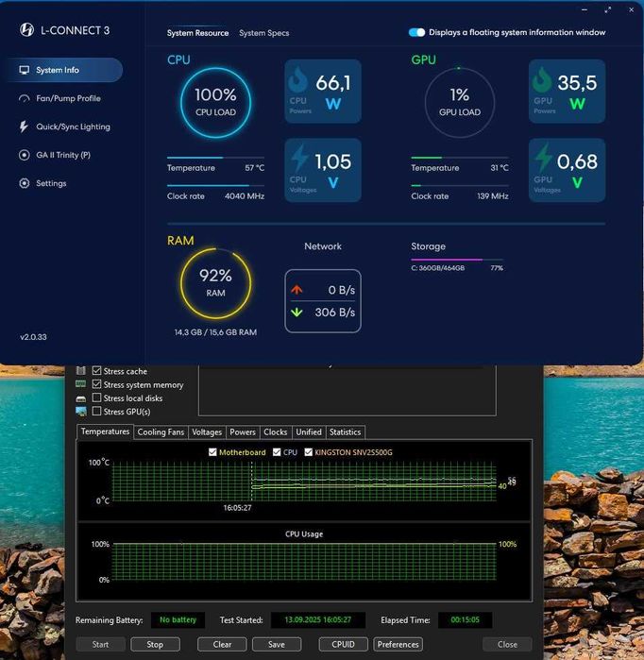Click the Elapsed Time 00:15:05 field

point(465,620)
